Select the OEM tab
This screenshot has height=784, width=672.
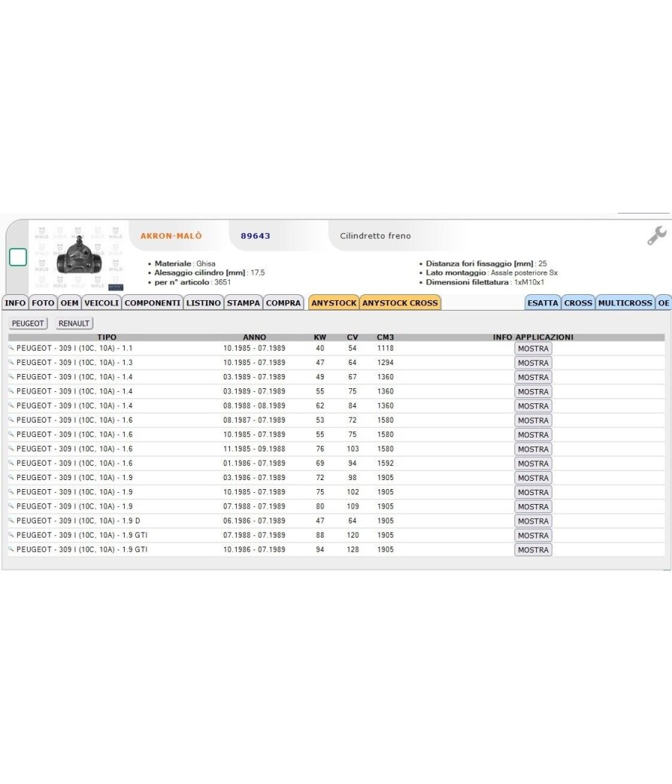click(x=69, y=302)
